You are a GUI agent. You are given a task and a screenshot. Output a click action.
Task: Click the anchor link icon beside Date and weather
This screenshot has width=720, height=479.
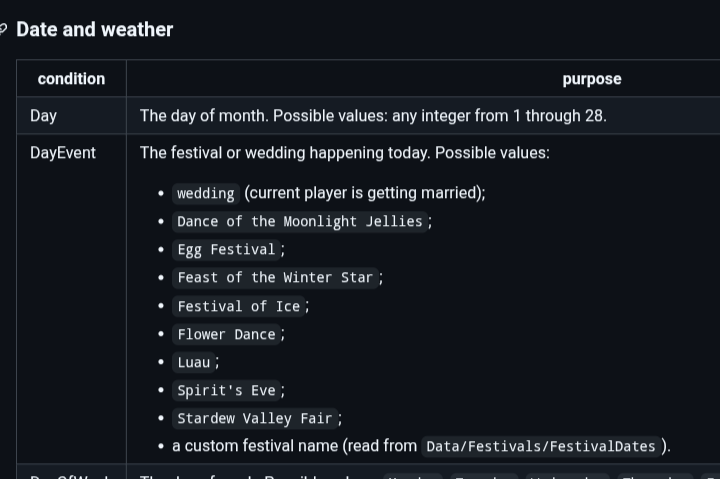point(3,30)
